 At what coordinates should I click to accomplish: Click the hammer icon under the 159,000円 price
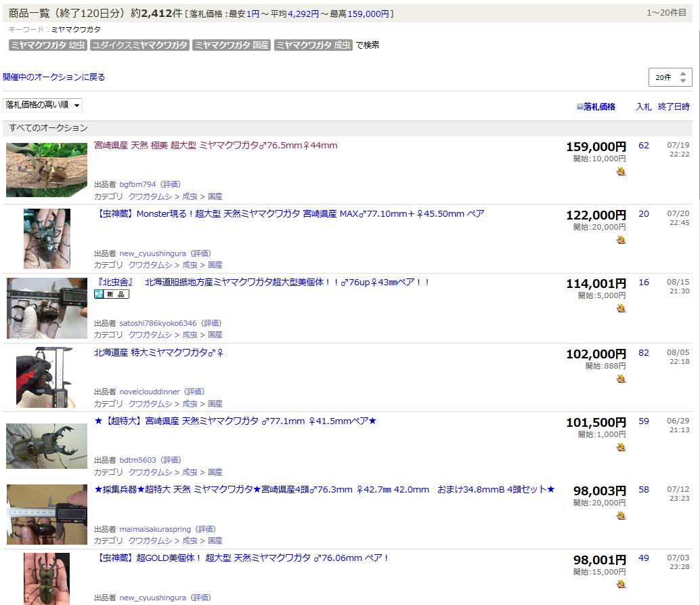tap(621, 171)
